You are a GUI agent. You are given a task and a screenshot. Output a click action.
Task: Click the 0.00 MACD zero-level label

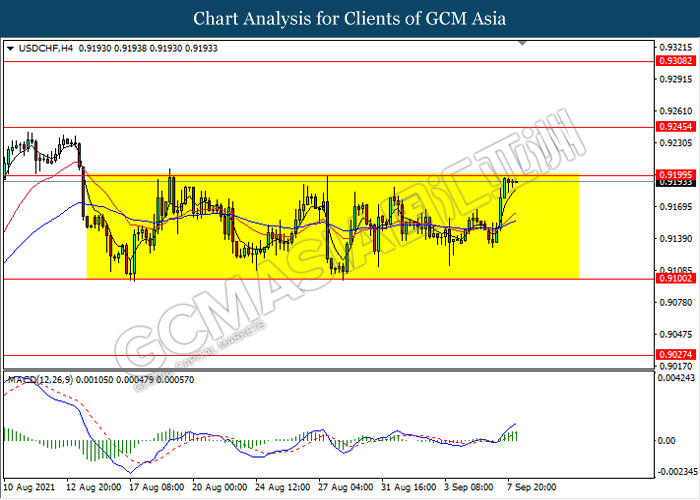(x=664, y=440)
